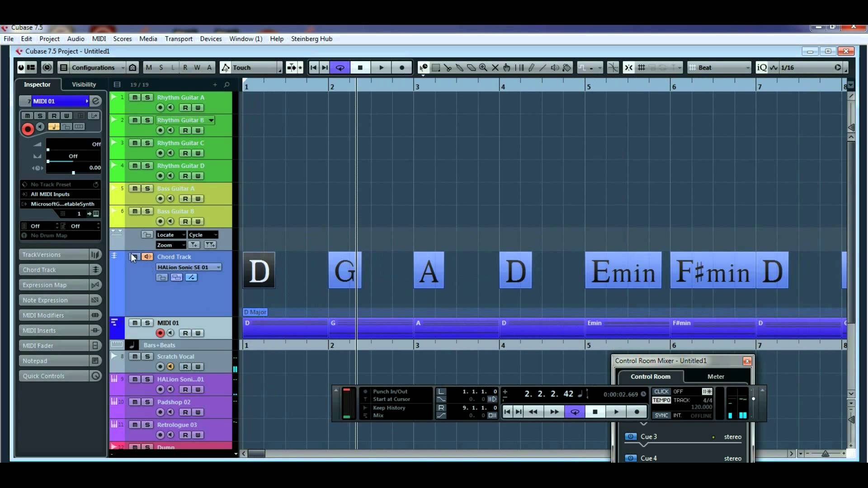This screenshot has height=488, width=868.
Task: Expand the Rhythm Guitar B name dropdown arrow
Action: pos(211,120)
